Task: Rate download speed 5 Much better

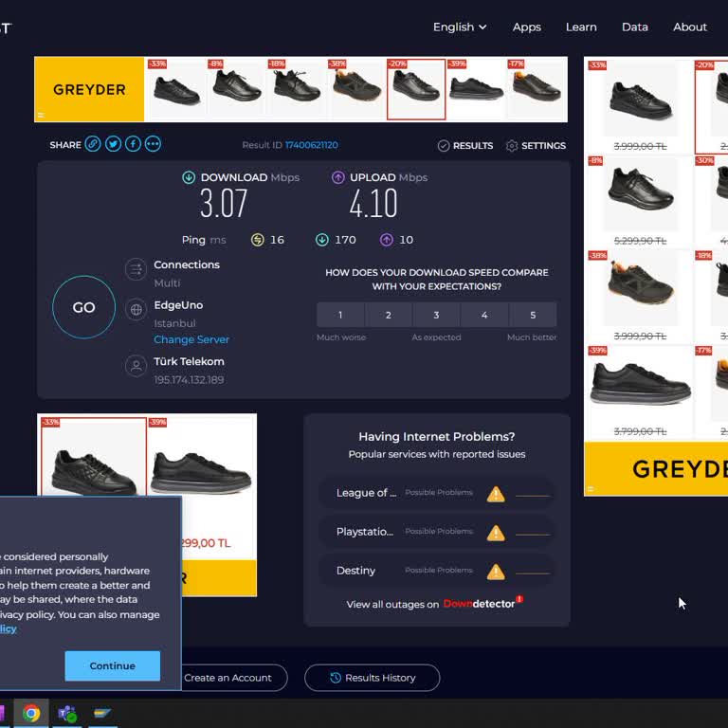Action: coord(533,315)
